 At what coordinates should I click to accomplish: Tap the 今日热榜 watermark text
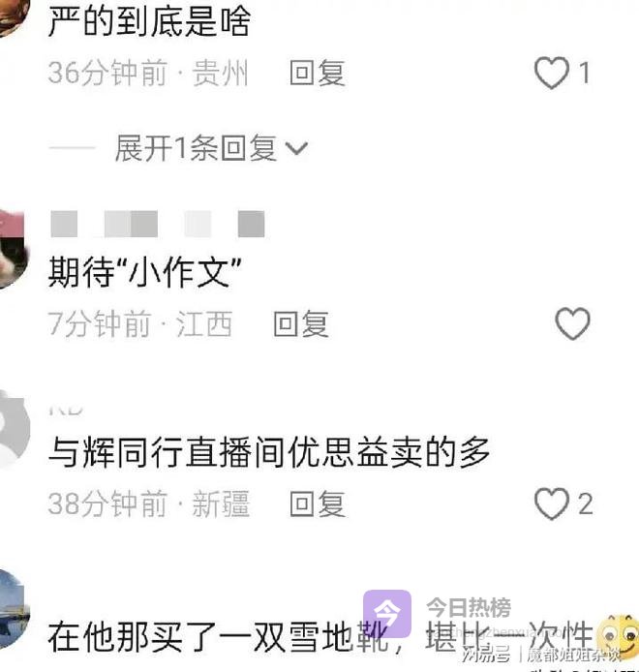tap(469, 607)
